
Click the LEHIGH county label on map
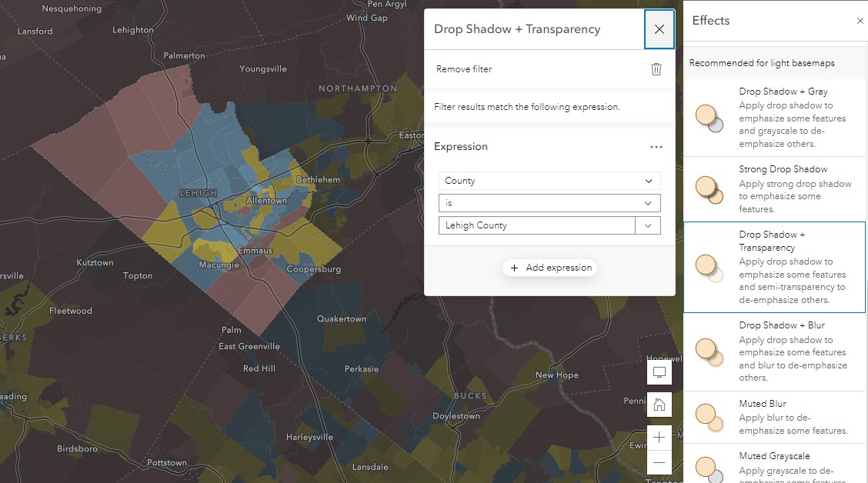click(x=199, y=193)
